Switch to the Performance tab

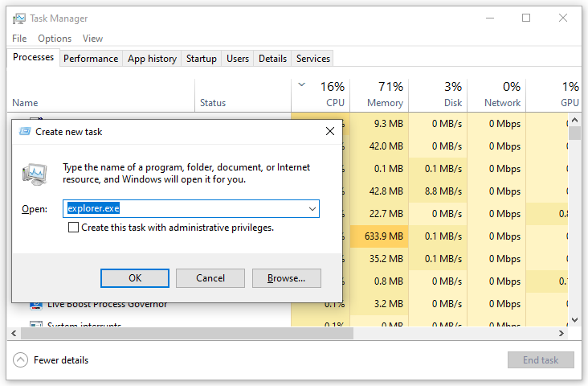coord(91,59)
